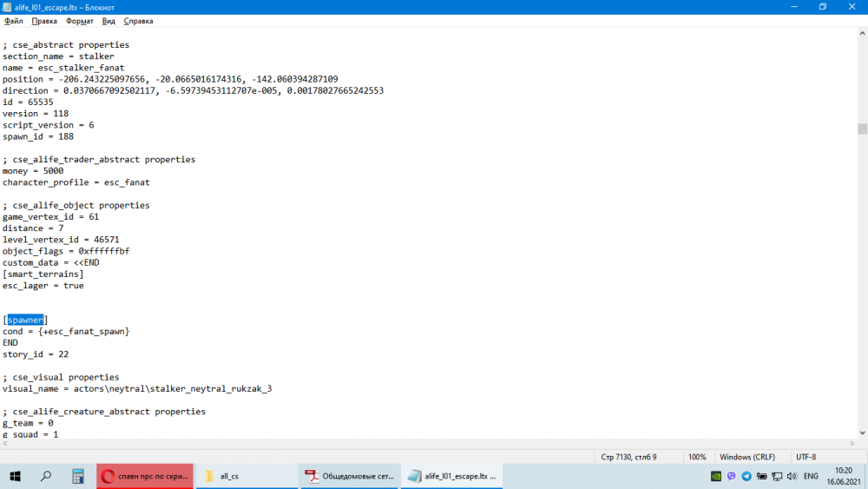Viewport: 868px width, 489px height.
Task: Switch to the Opera window 'спавн прс по скри...'
Action: click(145, 476)
